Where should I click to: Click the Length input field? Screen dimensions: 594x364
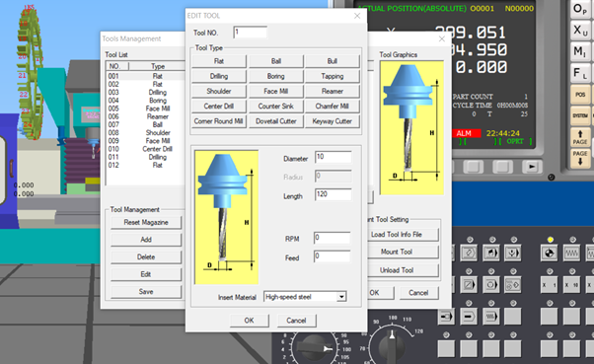click(x=333, y=194)
